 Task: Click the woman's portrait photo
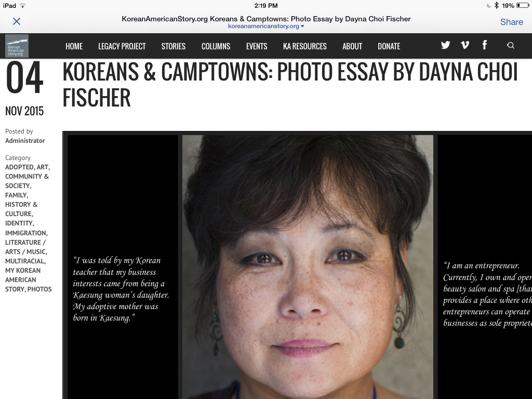(x=308, y=267)
